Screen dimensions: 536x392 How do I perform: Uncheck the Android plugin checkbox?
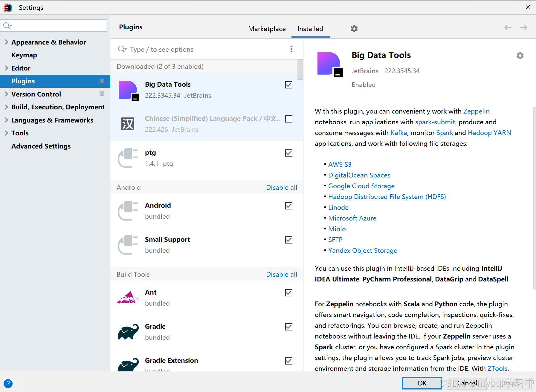click(289, 206)
